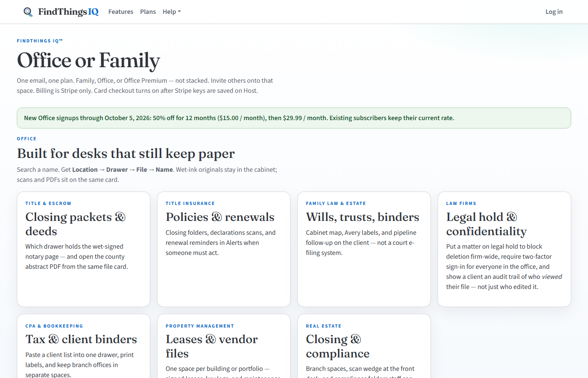The width and height of the screenshot is (588, 378).
Task: Open the FindThings IQ home link text
Action: tap(68, 12)
